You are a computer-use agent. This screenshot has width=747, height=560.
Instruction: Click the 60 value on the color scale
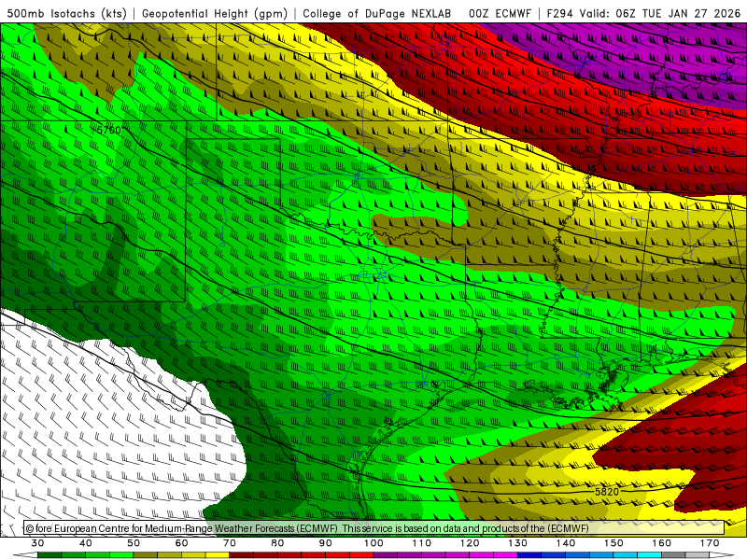(181, 543)
